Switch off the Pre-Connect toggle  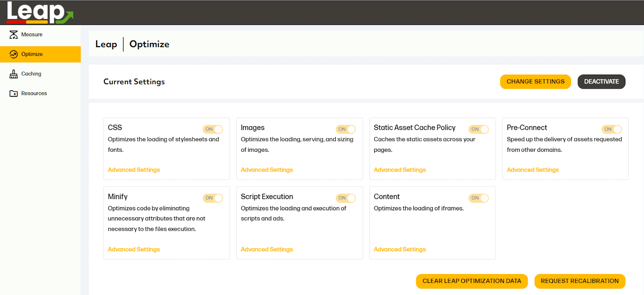612,129
